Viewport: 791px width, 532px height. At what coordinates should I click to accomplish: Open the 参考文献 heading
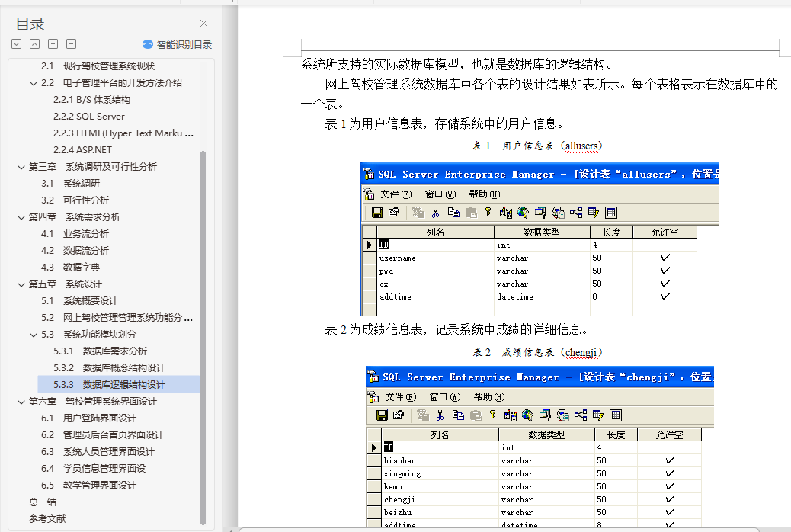click(x=47, y=518)
